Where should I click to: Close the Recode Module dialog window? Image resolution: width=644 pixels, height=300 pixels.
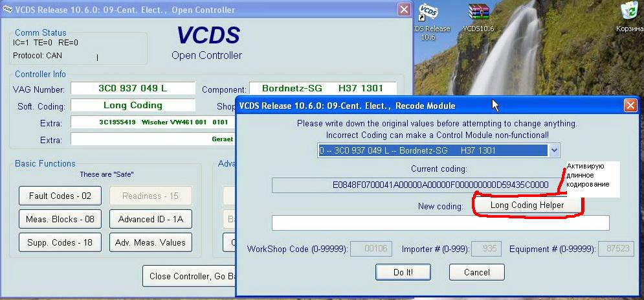point(630,106)
